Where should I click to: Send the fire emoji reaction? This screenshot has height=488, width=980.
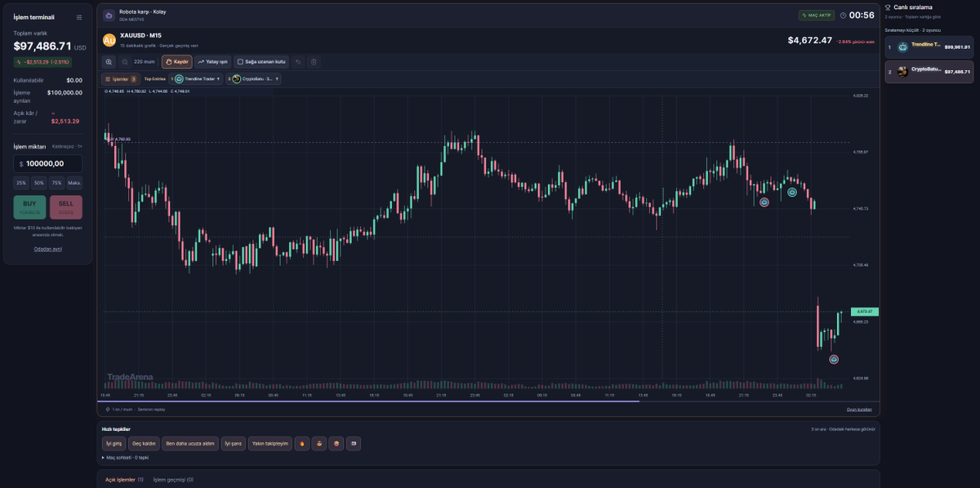coord(301,443)
